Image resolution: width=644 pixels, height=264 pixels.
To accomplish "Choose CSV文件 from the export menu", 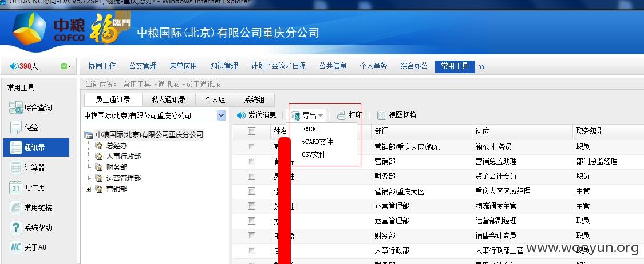I will (314, 154).
